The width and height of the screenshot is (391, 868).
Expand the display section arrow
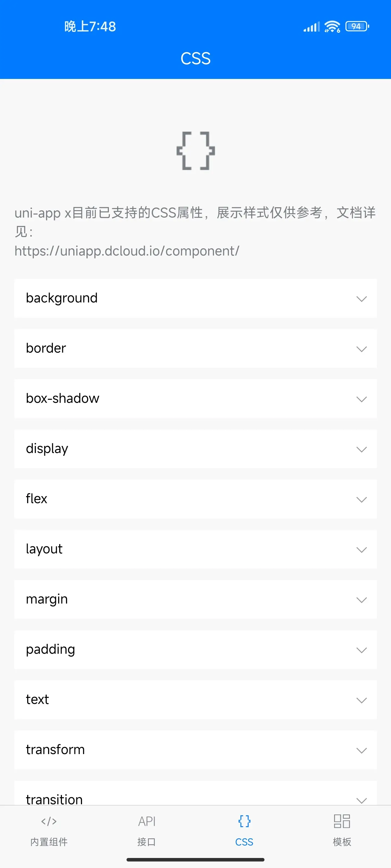tap(361, 449)
